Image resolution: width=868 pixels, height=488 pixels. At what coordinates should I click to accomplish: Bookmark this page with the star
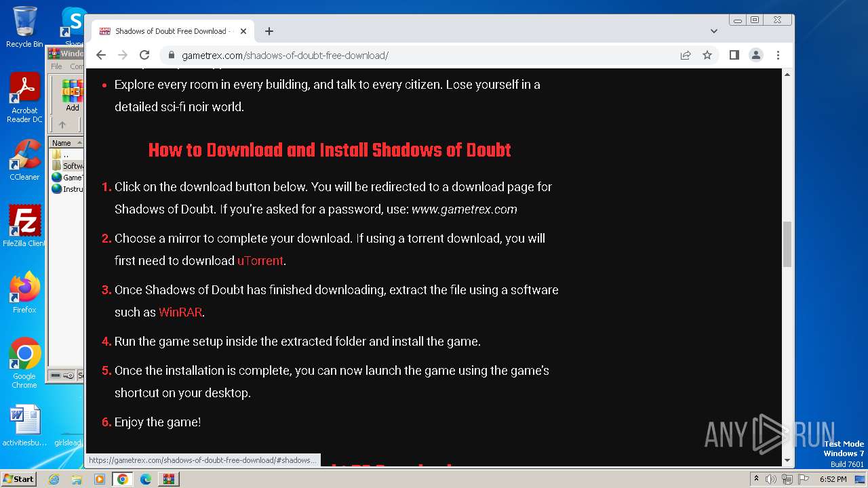click(707, 55)
